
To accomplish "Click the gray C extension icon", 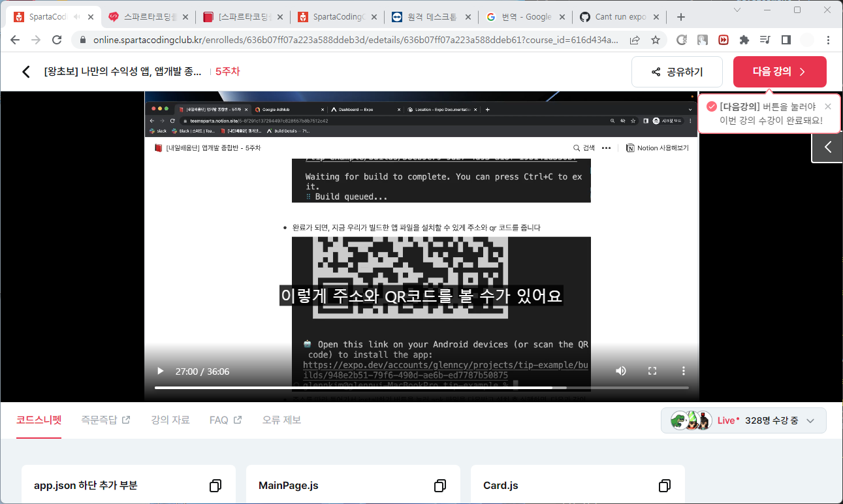I will tap(681, 40).
